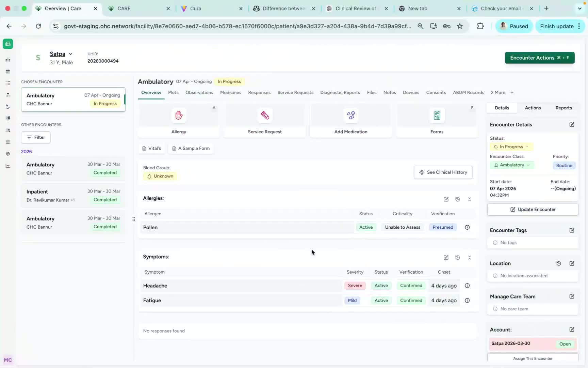The height and width of the screenshot is (368, 588).
Task: Click the browser address bar URL
Action: [x=238, y=26]
